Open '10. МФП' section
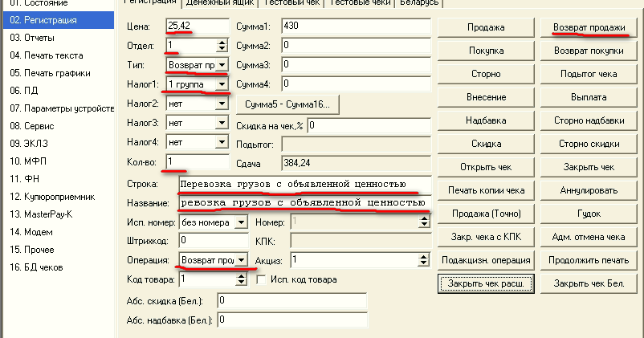The height and width of the screenshot is (338, 644). point(59,161)
